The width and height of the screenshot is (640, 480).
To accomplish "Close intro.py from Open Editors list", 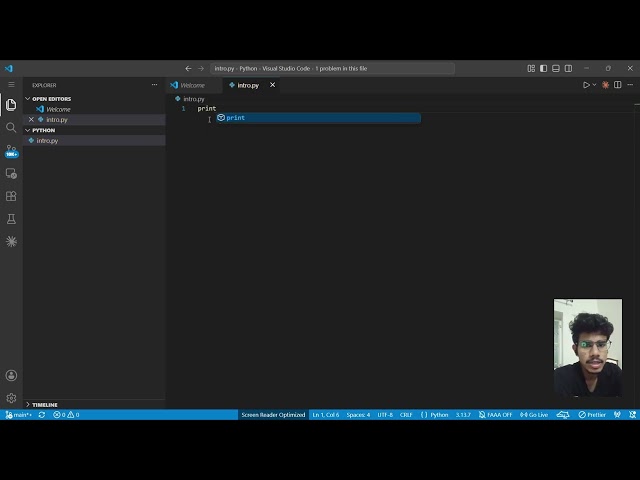I will tap(31, 120).
